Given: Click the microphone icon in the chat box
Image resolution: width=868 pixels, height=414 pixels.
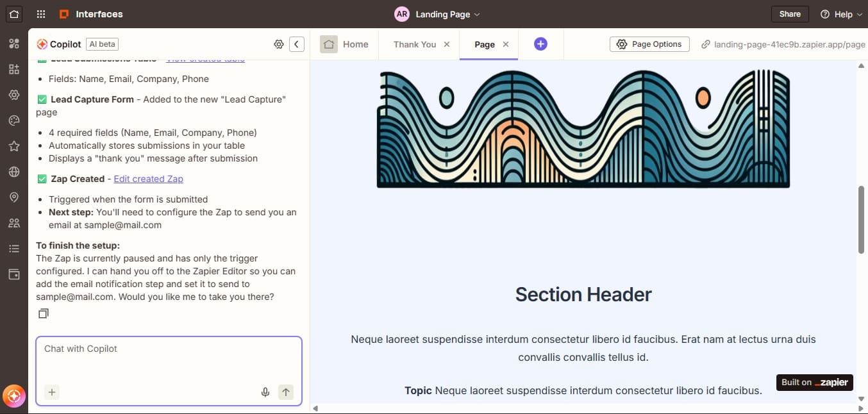Looking at the screenshot, I should [x=265, y=392].
